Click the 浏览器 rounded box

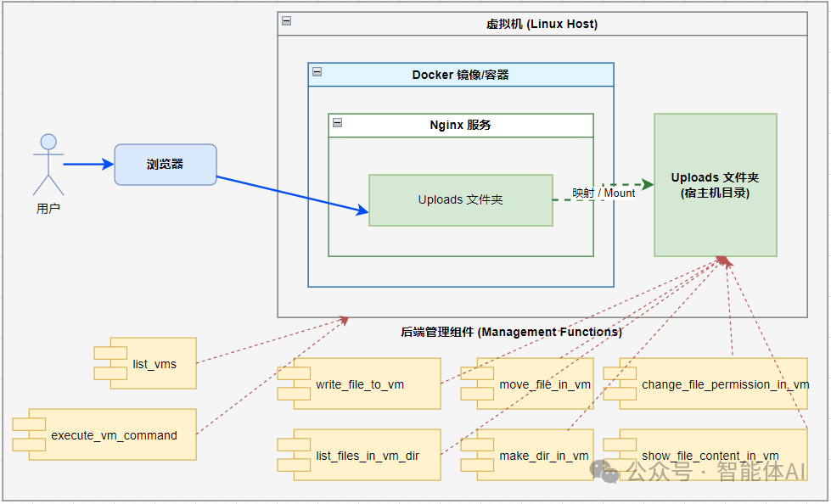[165, 164]
